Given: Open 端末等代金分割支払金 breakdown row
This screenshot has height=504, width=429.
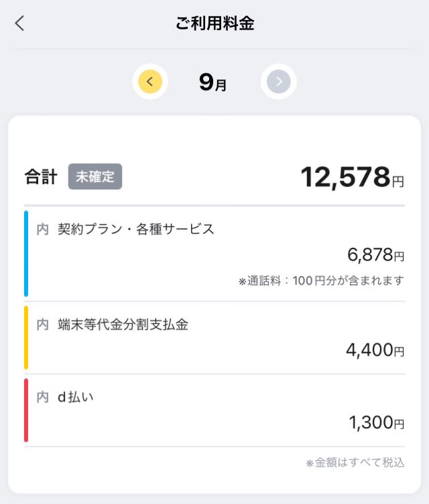Looking at the screenshot, I should click(214, 338).
